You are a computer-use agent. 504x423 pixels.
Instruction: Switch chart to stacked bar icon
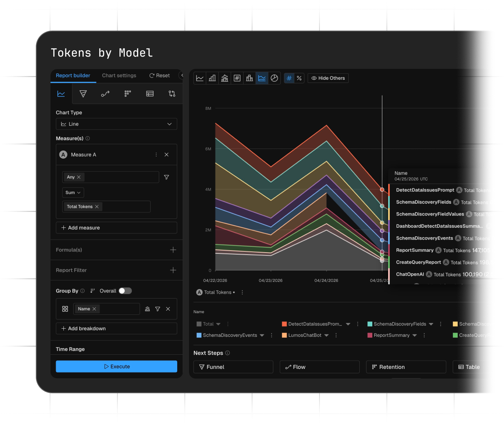(x=225, y=78)
